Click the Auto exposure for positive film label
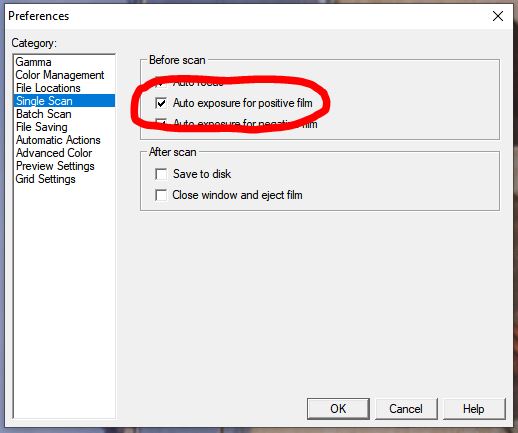This screenshot has height=433, width=518. coord(242,103)
